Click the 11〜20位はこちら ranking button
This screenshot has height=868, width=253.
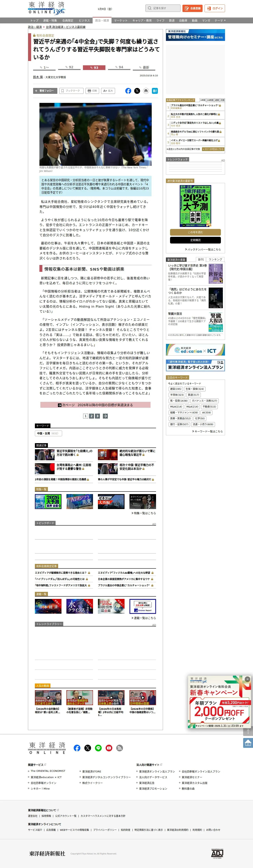point(213,149)
